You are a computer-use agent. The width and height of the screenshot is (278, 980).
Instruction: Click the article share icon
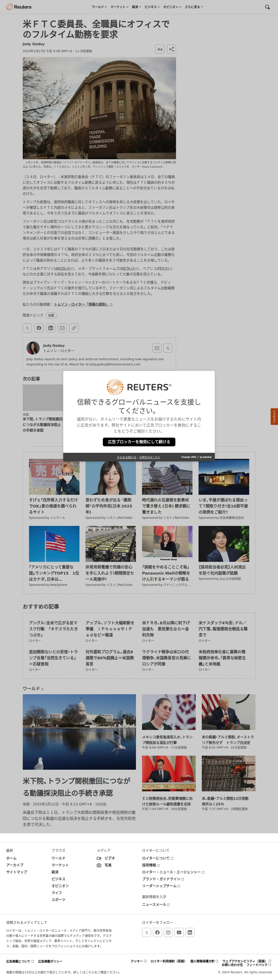click(x=171, y=49)
